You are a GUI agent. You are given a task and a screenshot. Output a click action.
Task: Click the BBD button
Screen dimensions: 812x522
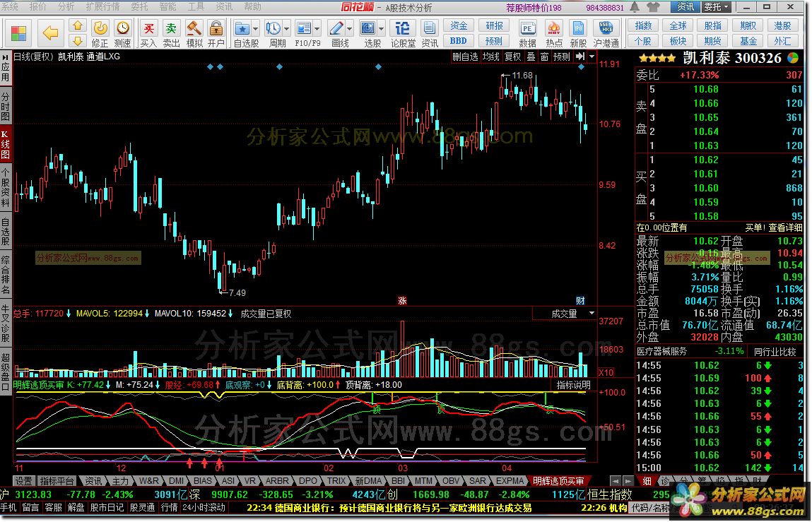click(459, 41)
